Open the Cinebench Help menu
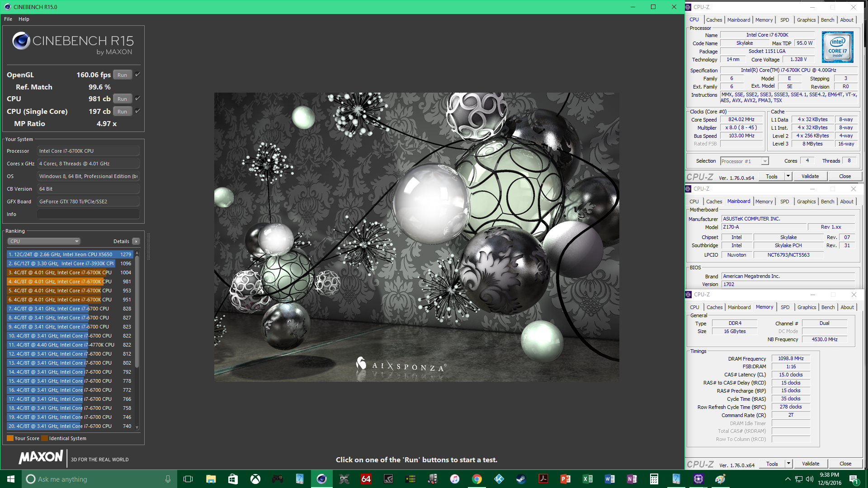 [24, 19]
